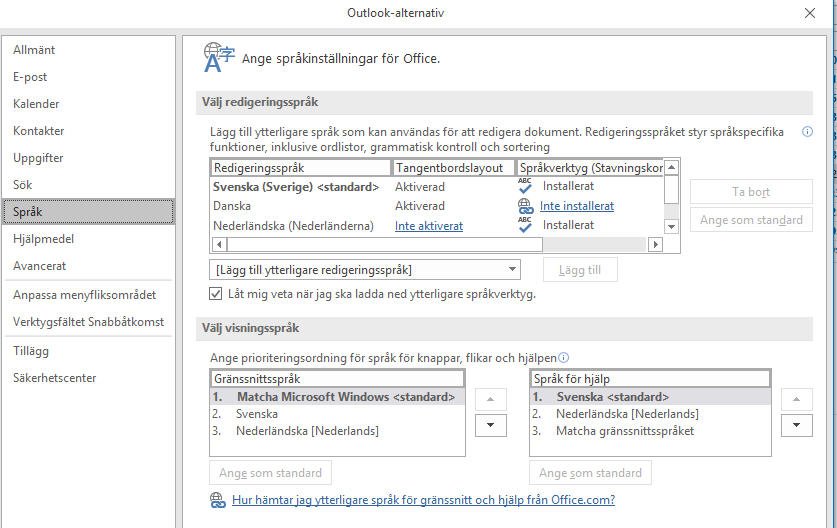Click 'Ange som standard' under Gränssnittsspråk list

click(x=270, y=473)
